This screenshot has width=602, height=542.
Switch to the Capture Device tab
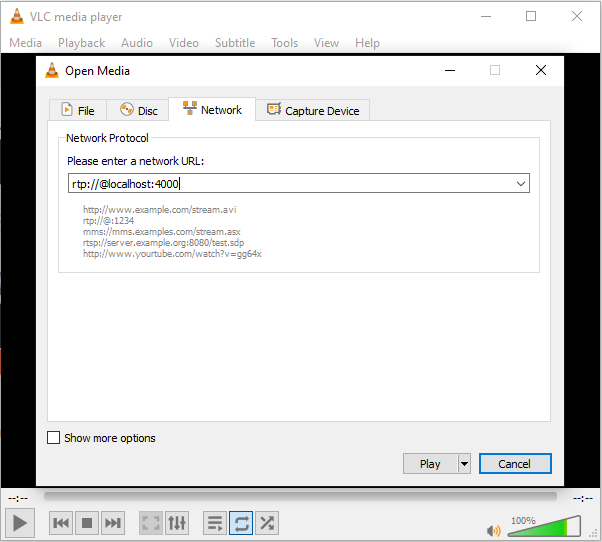313,111
